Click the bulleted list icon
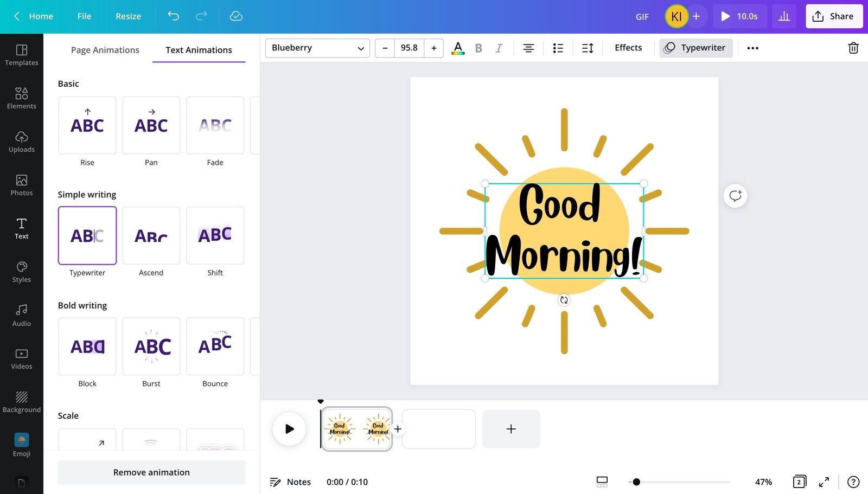 click(x=558, y=48)
